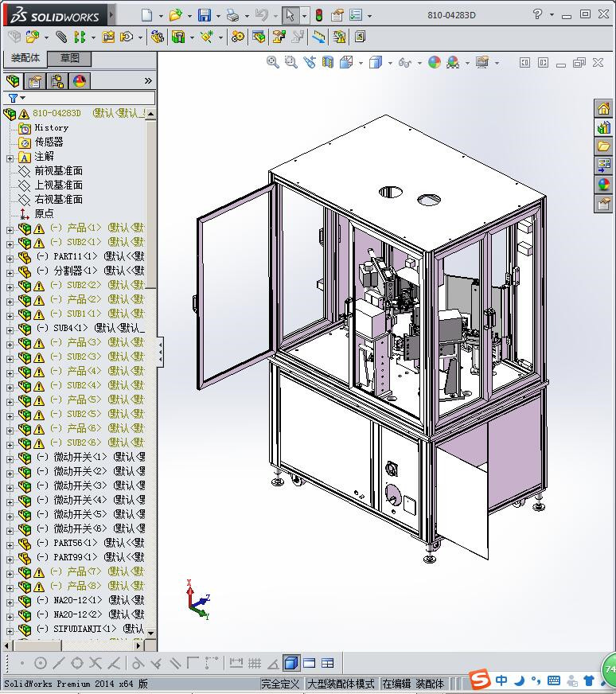Viewport: 616px width, 694px height.
Task: Expand the 分割器<1> component node
Action: 10,273
